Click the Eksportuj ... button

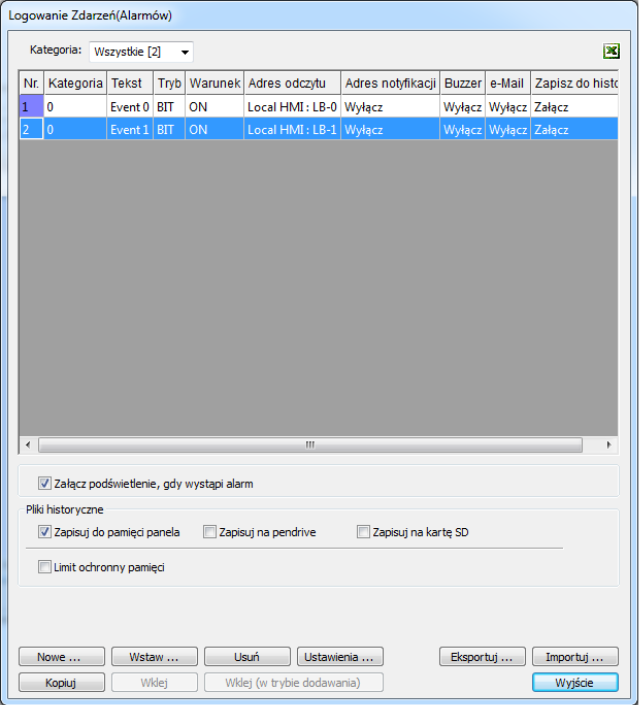(482, 656)
